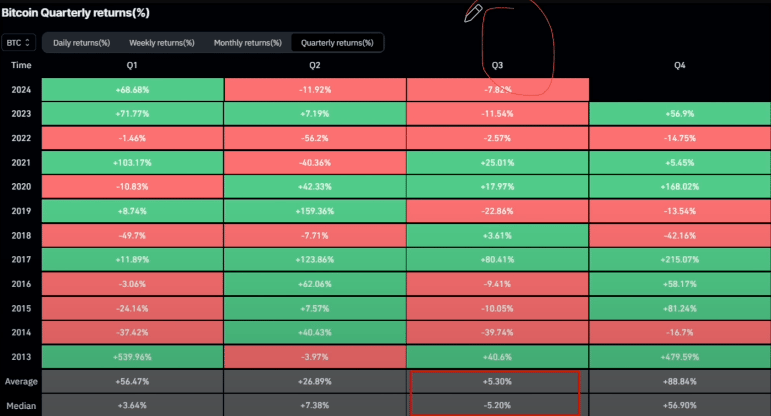Select the 2018 row label

(x=21, y=236)
